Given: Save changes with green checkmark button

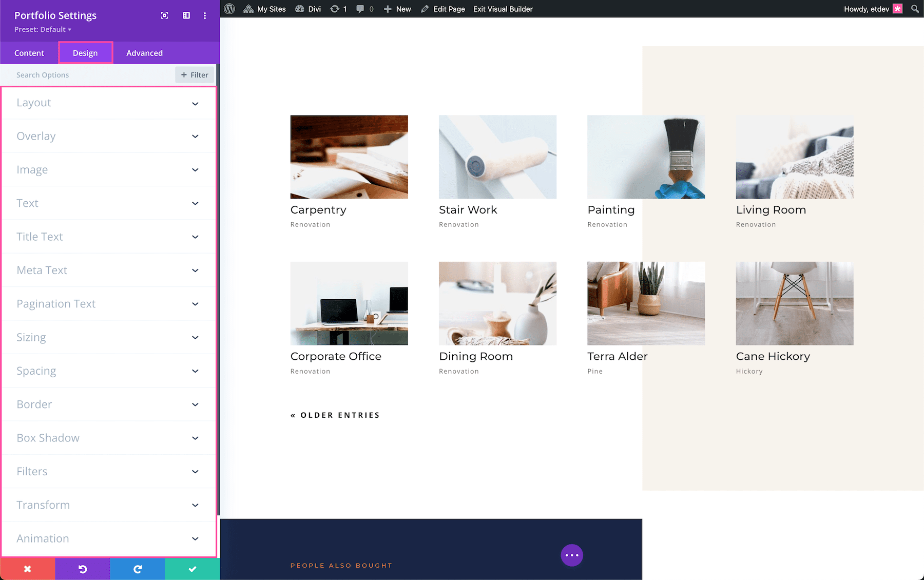Looking at the screenshot, I should pyautogui.click(x=192, y=569).
